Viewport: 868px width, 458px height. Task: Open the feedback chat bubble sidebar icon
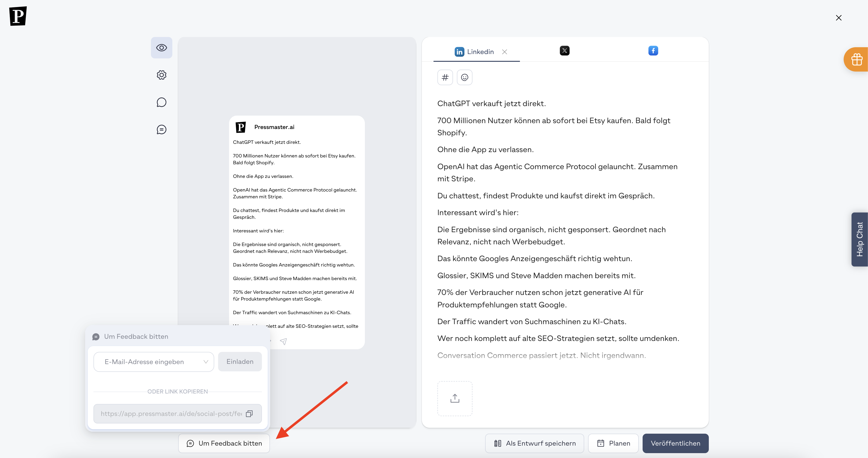(x=161, y=130)
